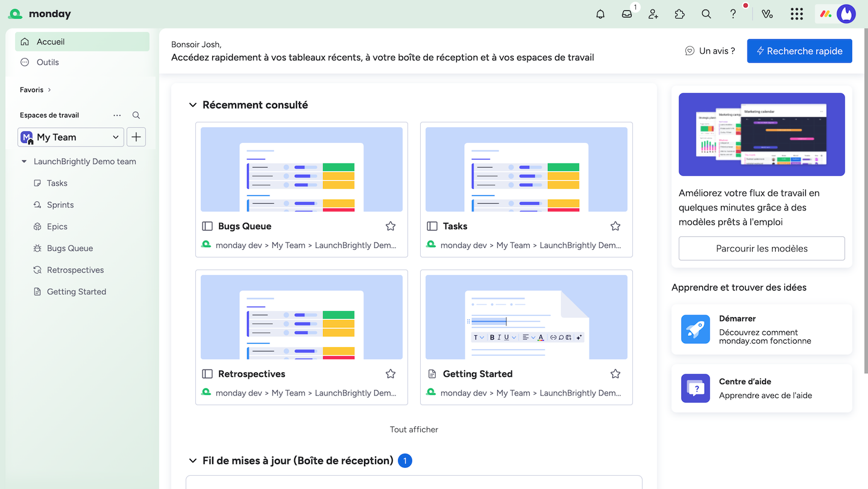This screenshot has height=489, width=868.
Task: Go to Accueil in the sidebar
Action: [x=82, y=42]
